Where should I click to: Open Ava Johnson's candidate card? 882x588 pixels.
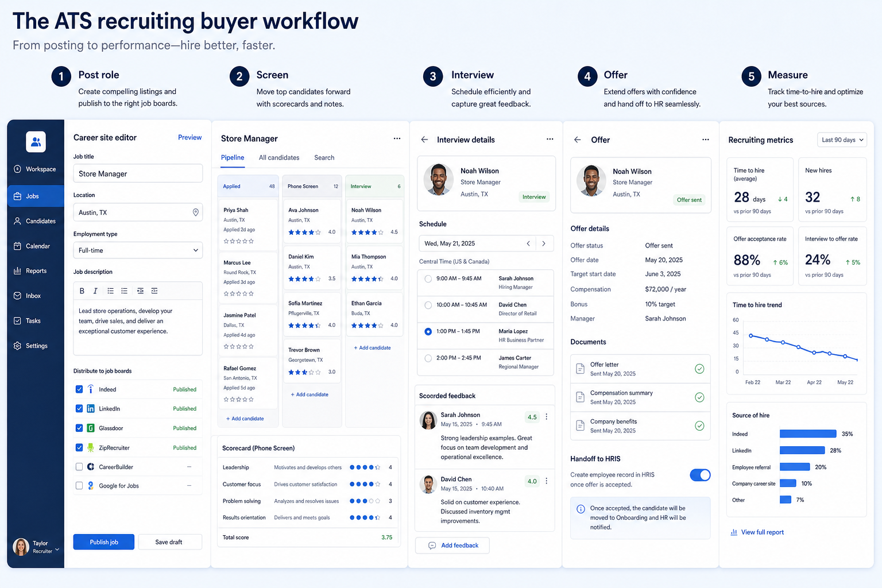point(312,221)
